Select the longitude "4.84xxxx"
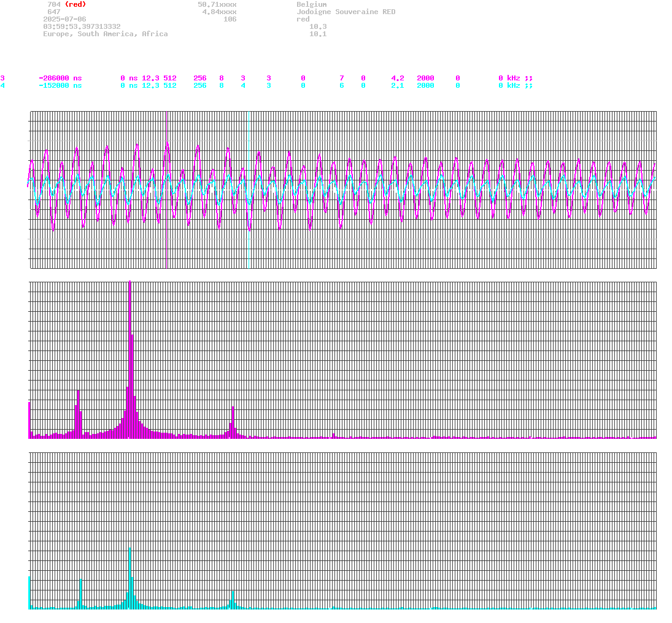672x623 pixels. point(220,12)
